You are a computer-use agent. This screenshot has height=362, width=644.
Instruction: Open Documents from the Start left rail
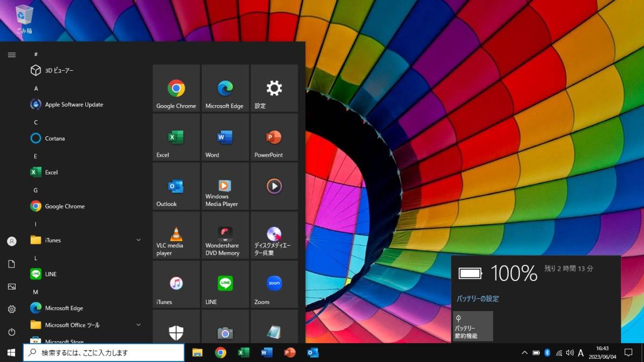(12, 264)
